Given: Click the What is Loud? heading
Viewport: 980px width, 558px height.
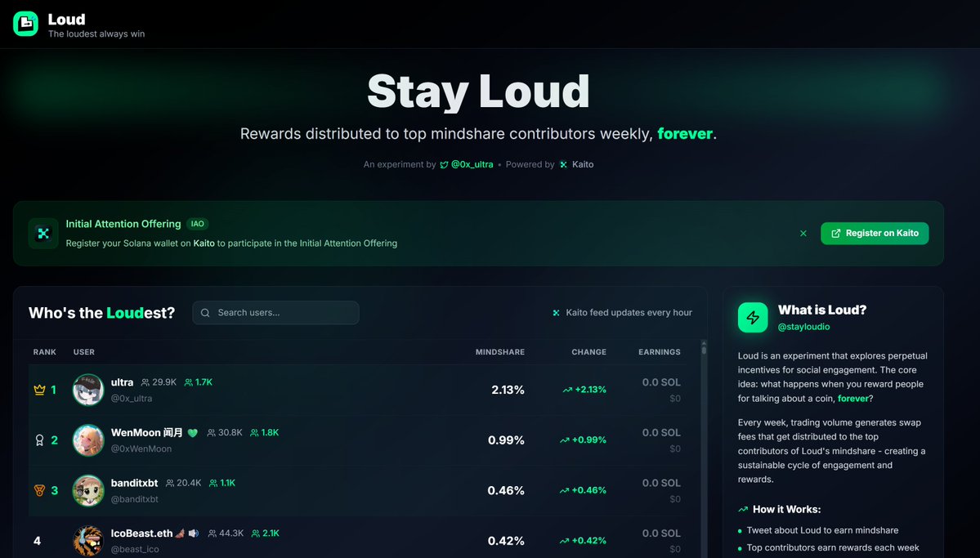Looking at the screenshot, I should [822, 310].
